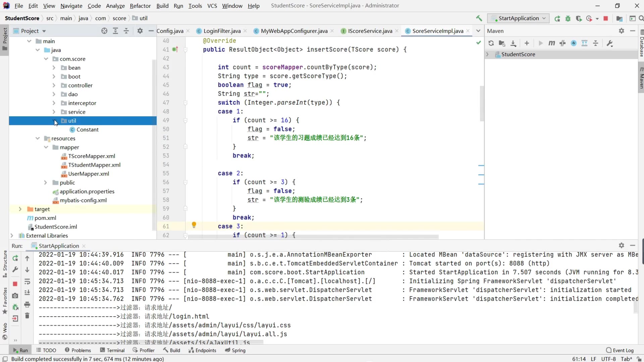This screenshot has width=644, height=362.
Task: Open the StartApplication run configuration dropdown
Action: pos(519,18)
